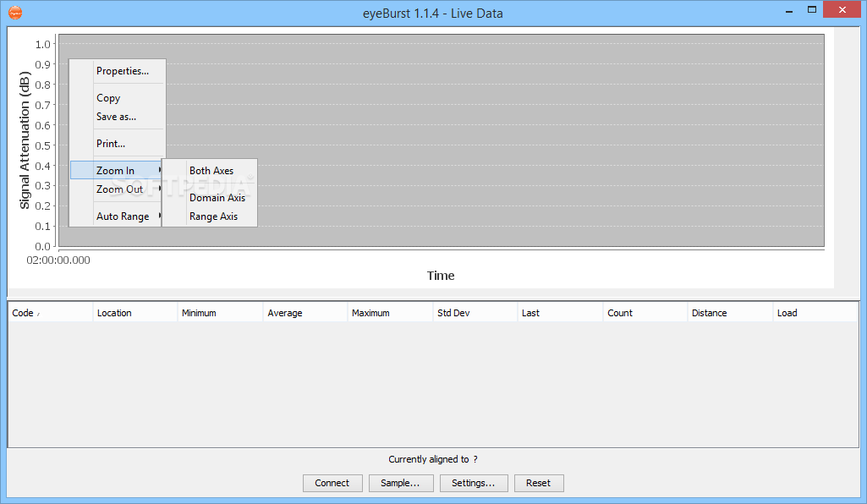Click the Average column header
Screen dimensions: 867x504
305,313
